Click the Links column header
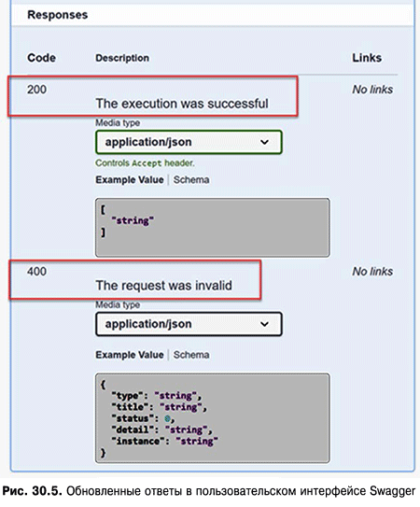420x507 pixels. pyautogui.click(x=367, y=58)
